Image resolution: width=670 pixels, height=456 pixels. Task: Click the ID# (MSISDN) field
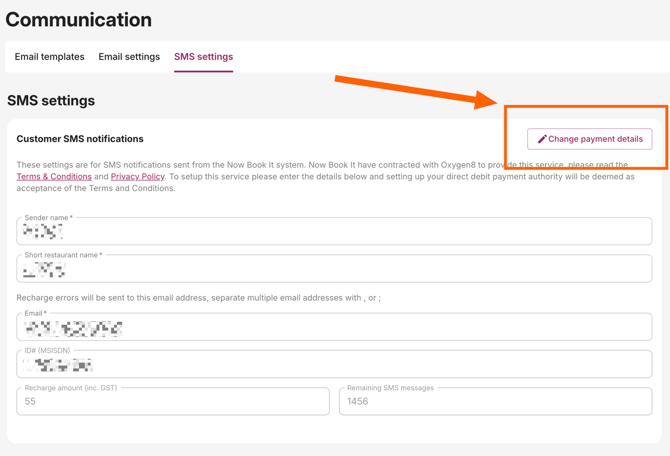334,365
